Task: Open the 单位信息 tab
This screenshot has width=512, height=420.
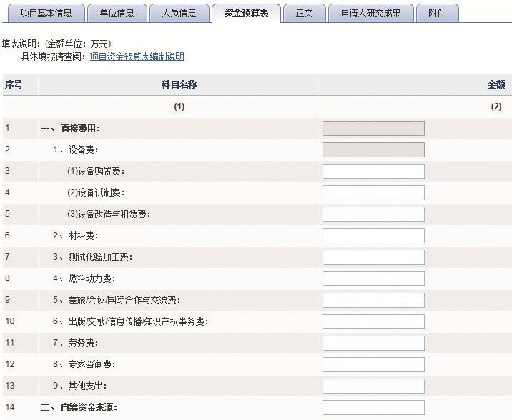Action: tap(118, 13)
